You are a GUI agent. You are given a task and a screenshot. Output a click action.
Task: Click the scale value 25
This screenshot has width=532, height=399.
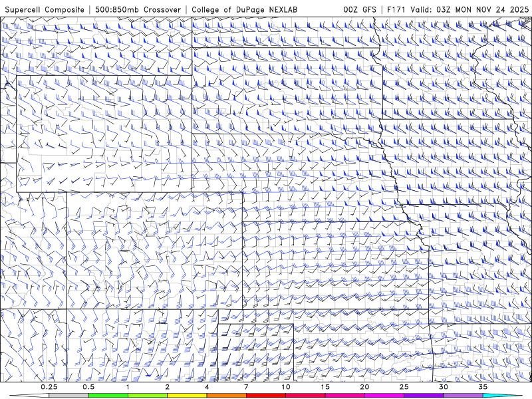click(x=404, y=387)
